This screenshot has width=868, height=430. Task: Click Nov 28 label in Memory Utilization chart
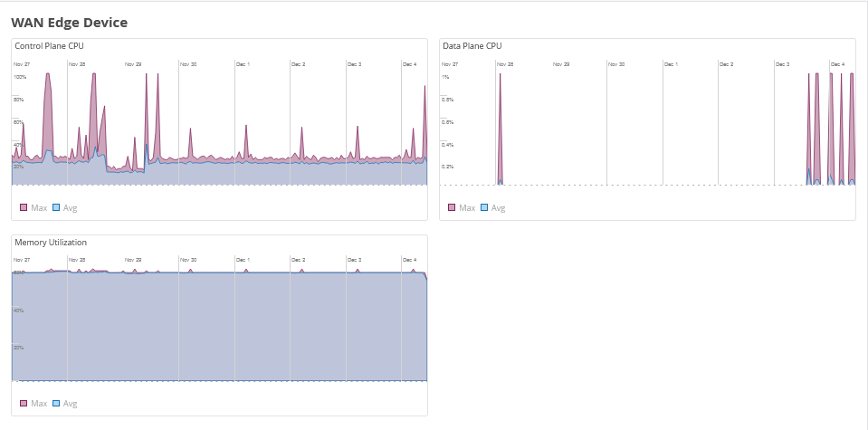pyautogui.click(x=77, y=260)
